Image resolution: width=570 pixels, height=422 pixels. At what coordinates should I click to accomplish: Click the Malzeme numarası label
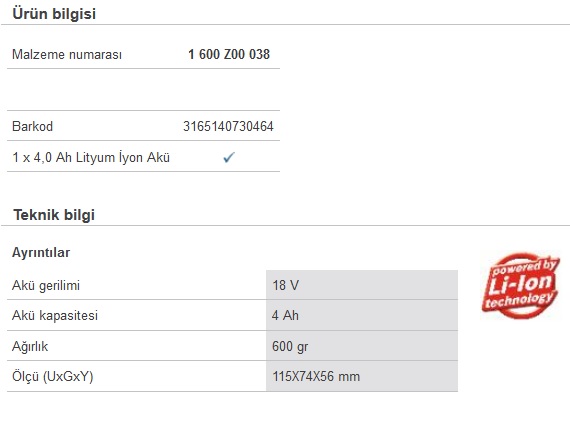67,55
